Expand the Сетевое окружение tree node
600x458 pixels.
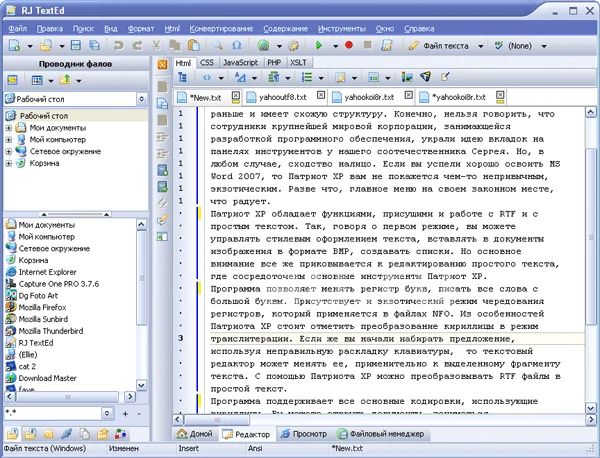(x=9, y=152)
